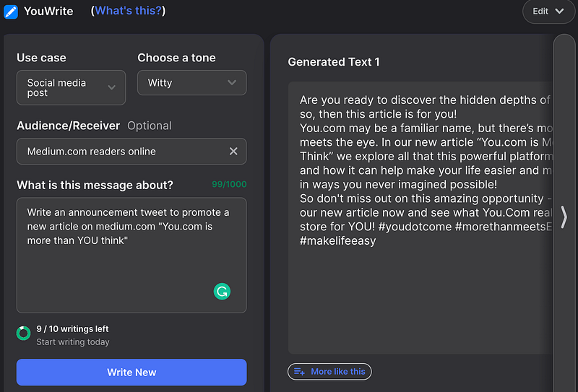Expand the Witty tone dropdown
The height and width of the screenshot is (392, 578).
tap(191, 83)
